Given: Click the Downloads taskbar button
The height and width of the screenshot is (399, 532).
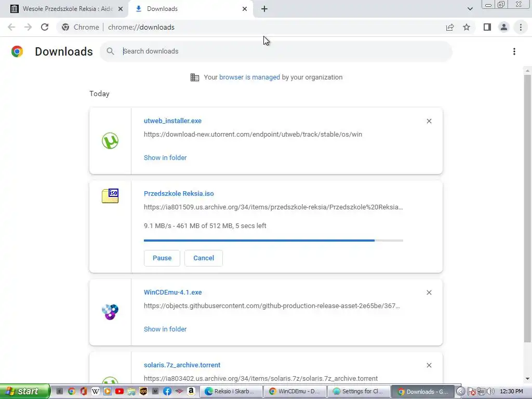Looking at the screenshot, I should pos(422,392).
